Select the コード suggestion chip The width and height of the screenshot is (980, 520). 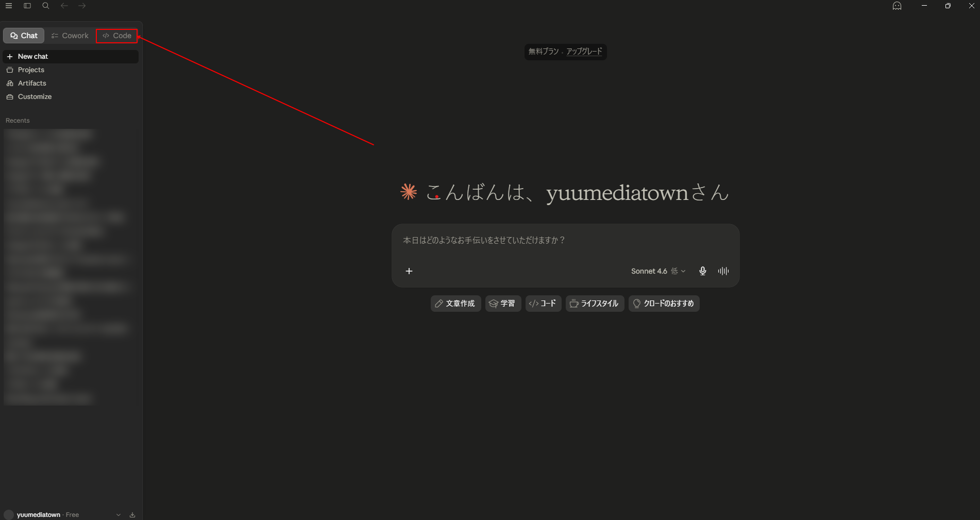(x=543, y=304)
